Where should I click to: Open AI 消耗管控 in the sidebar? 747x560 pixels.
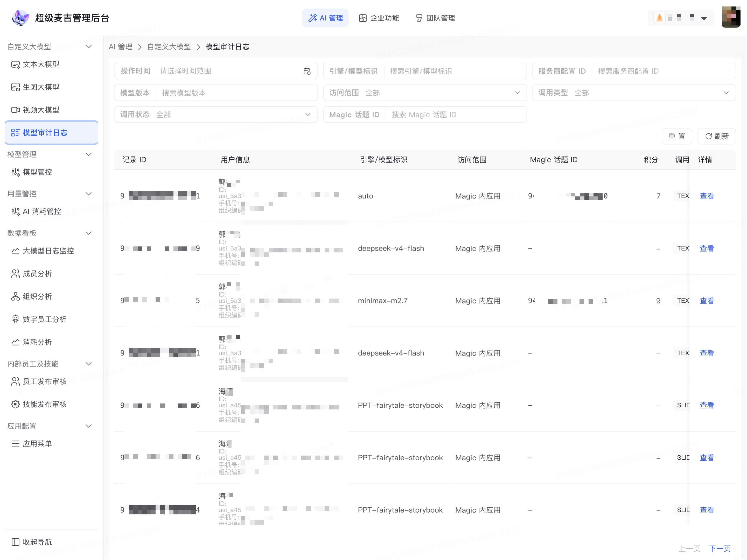51,212
